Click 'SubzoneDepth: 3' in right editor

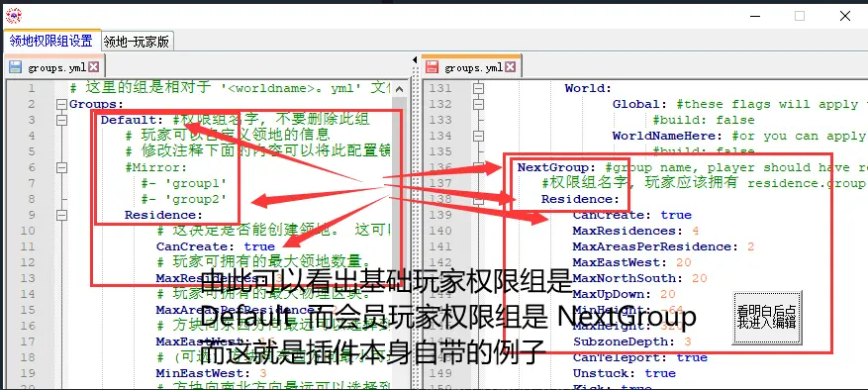tap(632, 341)
